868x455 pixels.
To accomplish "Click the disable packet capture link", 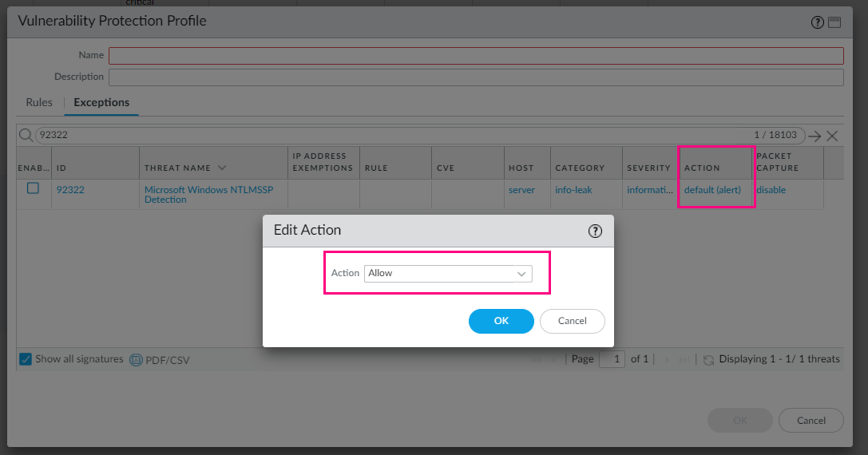I will (x=771, y=190).
